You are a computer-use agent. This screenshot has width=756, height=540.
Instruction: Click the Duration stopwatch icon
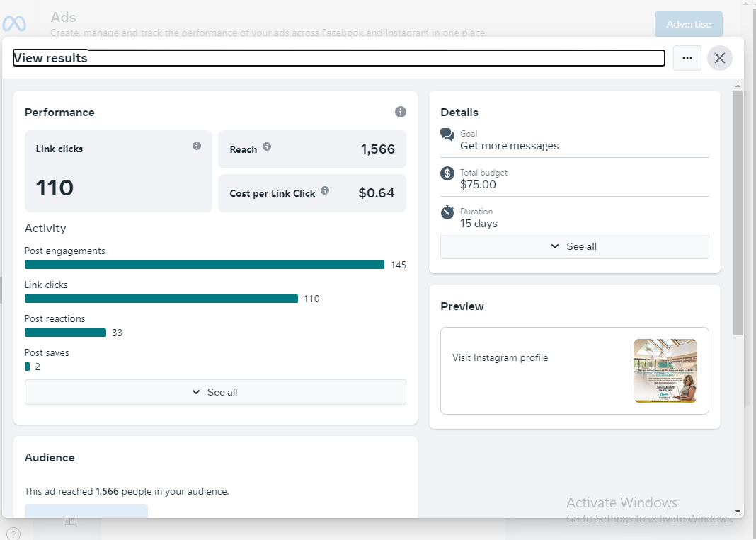pyautogui.click(x=447, y=212)
